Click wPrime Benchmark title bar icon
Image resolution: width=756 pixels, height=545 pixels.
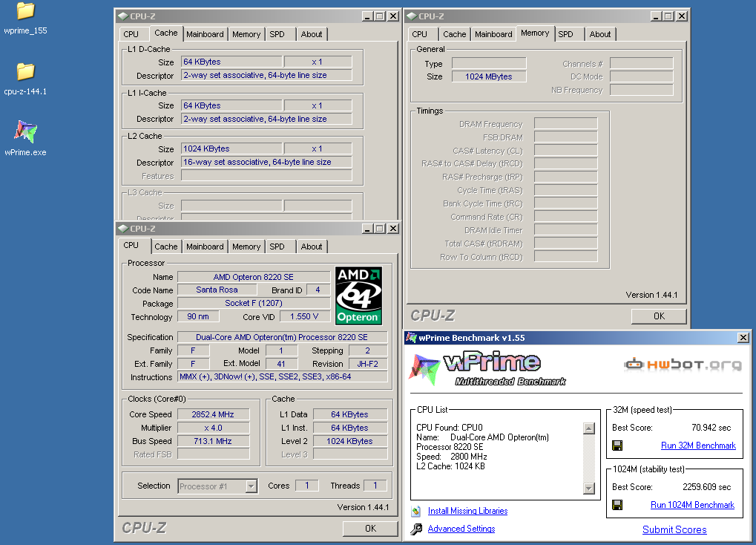pyautogui.click(x=411, y=337)
